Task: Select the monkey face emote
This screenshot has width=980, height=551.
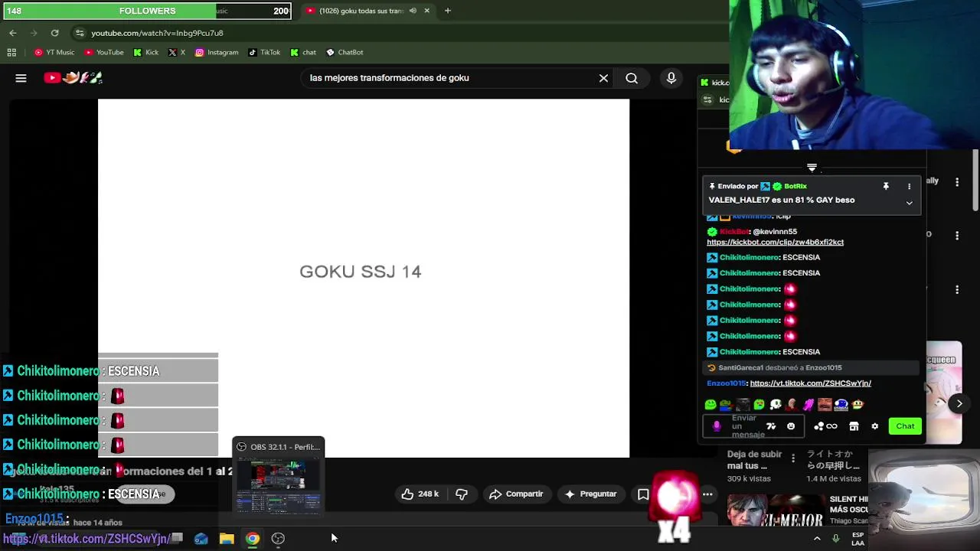Action: pos(857,405)
